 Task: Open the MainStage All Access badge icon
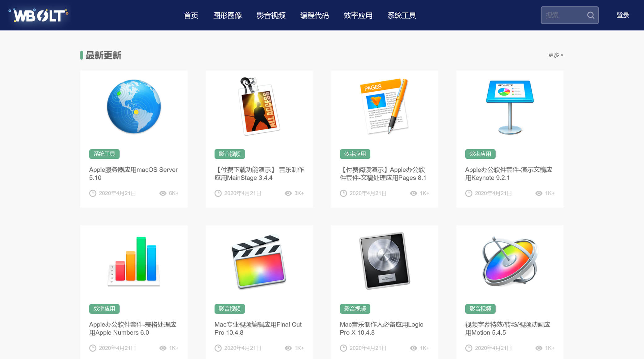click(x=259, y=106)
